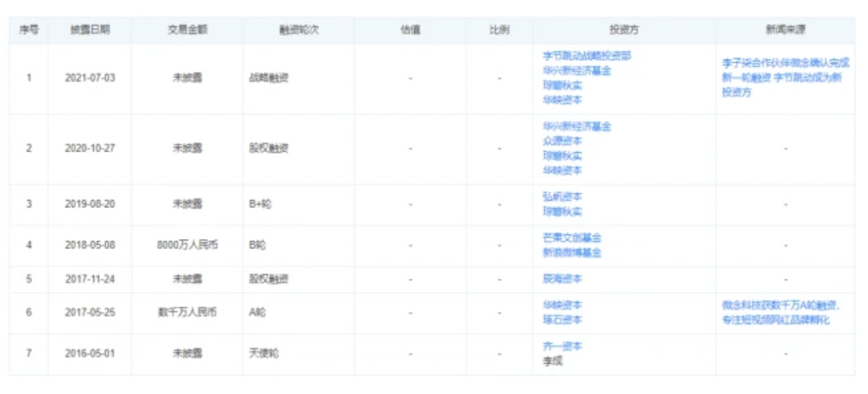Open 华映资本 in the 2021-07-03 row
Image resolution: width=868 pixels, height=394 pixels.
[x=563, y=100]
